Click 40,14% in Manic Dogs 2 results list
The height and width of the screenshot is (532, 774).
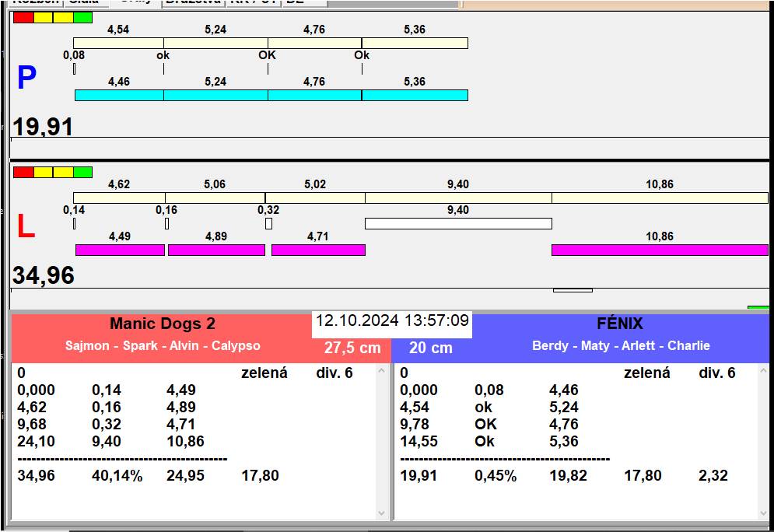117,476
